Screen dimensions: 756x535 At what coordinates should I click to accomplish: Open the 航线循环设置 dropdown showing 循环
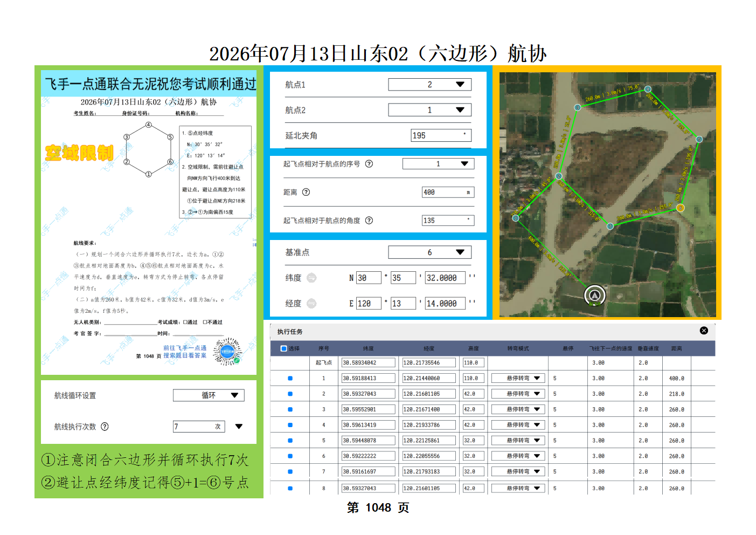pos(209,395)
